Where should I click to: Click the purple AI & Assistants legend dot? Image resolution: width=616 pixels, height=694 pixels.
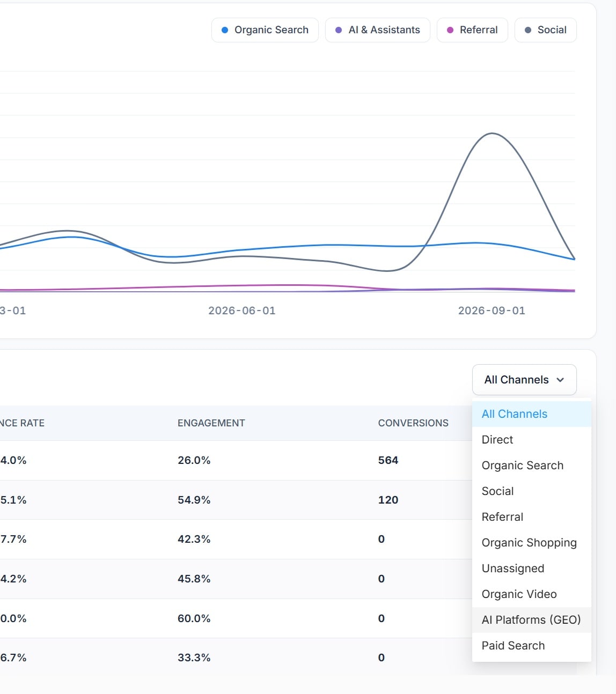pos(339,30)
